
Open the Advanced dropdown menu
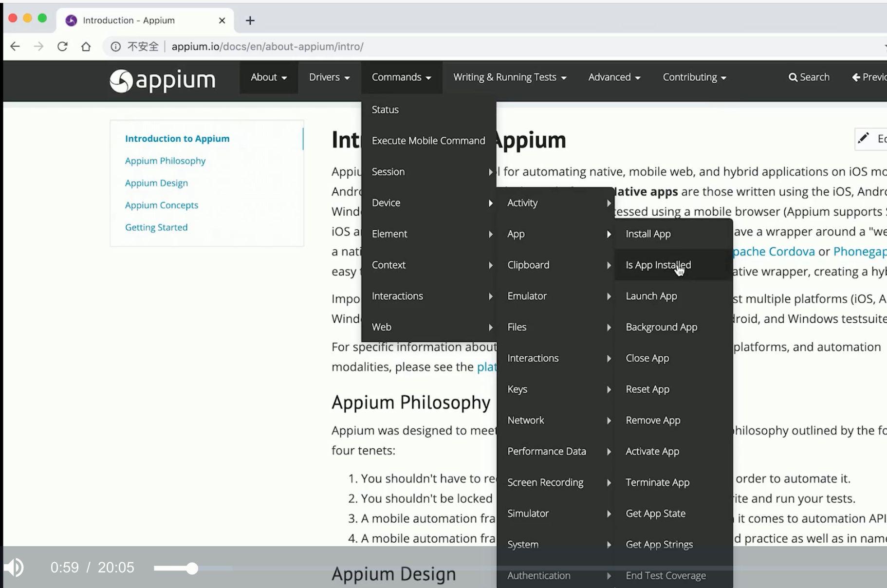click(614, 77)
